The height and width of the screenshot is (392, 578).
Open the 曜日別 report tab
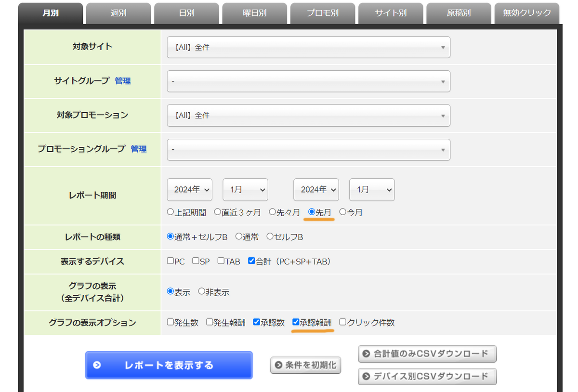[254, 13]
